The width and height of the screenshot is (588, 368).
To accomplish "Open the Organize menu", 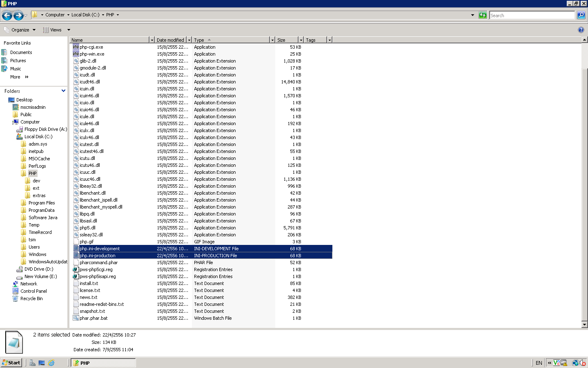I will [x=20, y=30].
